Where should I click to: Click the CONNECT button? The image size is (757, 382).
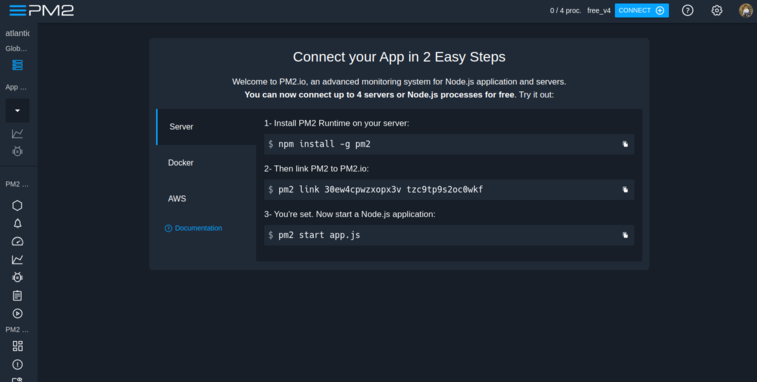(642, 10)
